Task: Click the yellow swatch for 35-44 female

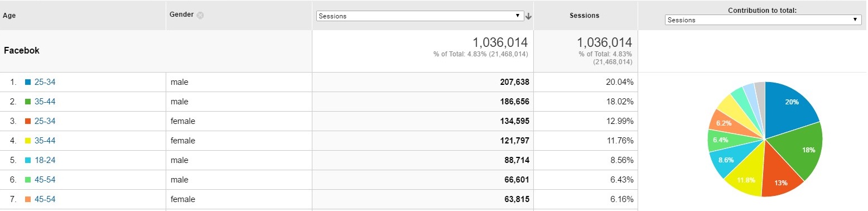Action: click(28, 141)
